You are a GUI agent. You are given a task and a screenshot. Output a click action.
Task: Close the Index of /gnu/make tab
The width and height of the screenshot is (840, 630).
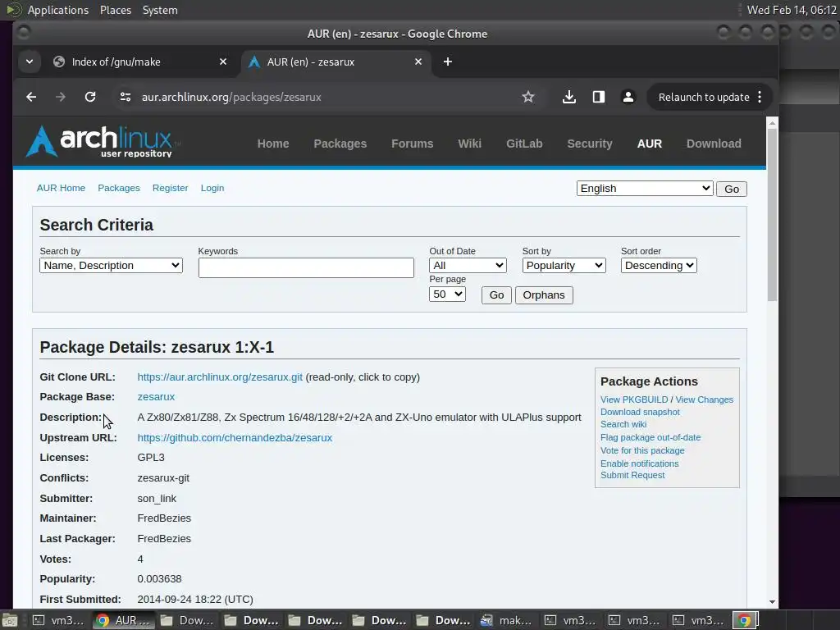click(223, 62)
